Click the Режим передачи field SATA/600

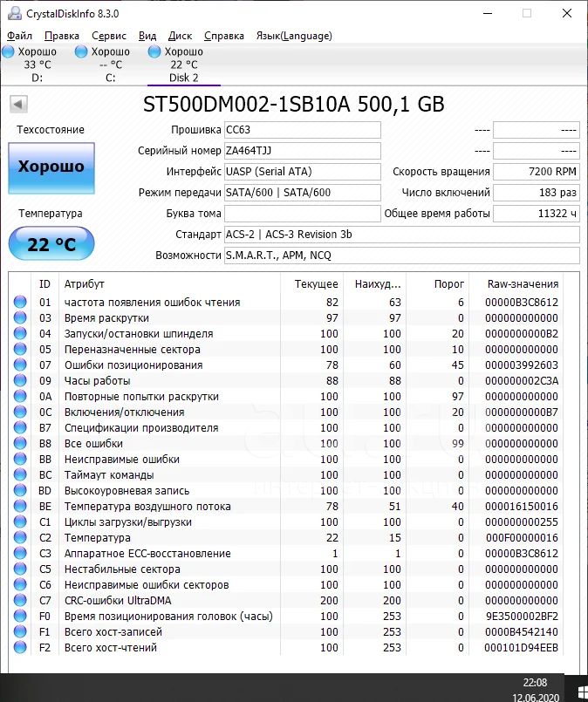[x=302, y=193]
